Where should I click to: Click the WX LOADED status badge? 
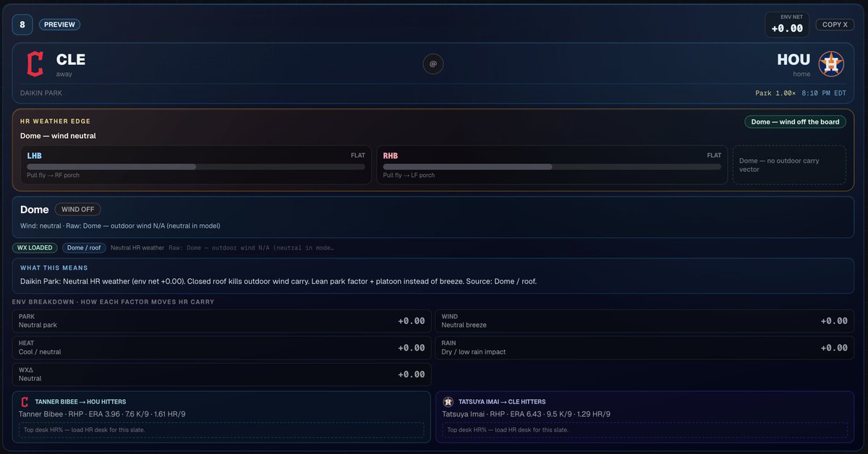[35, 248]
